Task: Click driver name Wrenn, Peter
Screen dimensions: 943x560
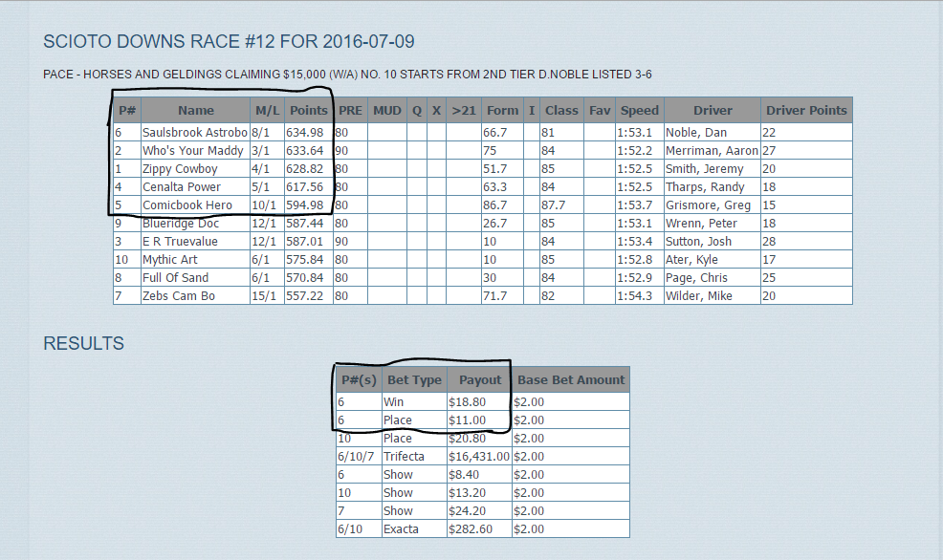Action: pyautogui.click(x=701, y=223)
